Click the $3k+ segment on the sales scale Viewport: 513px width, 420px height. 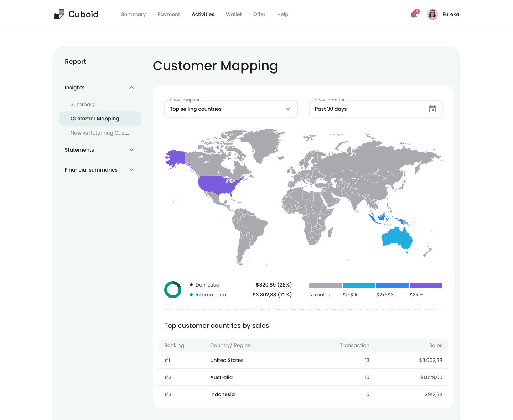click(x=426, y=285)
